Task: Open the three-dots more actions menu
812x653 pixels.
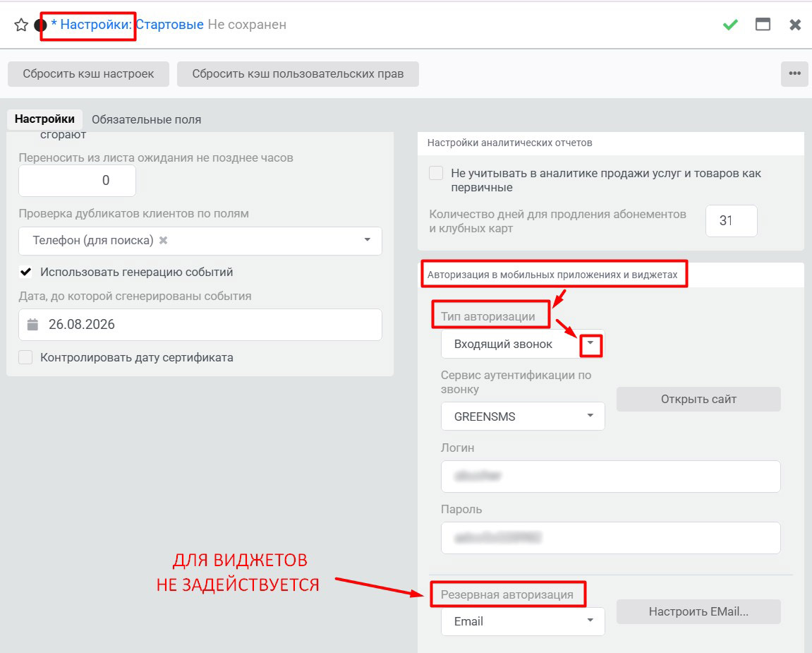Action: (x=794, y=73)
